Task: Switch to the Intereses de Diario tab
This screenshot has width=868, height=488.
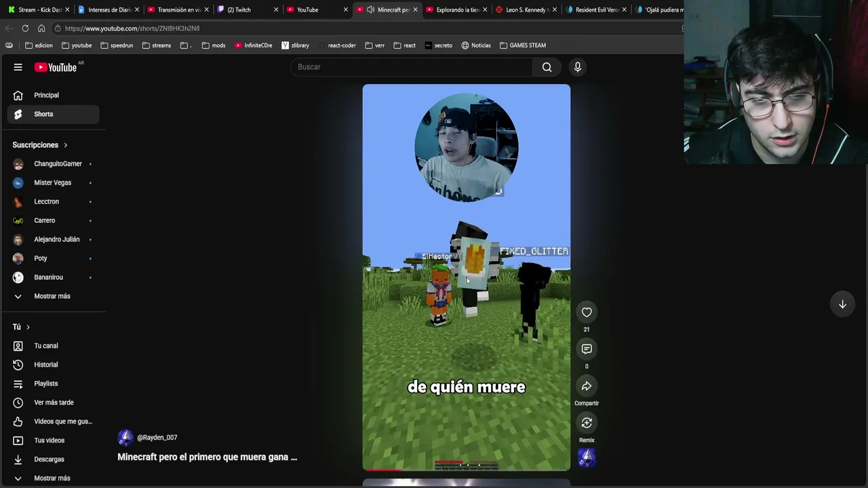Action: click(x=108, y=9)
